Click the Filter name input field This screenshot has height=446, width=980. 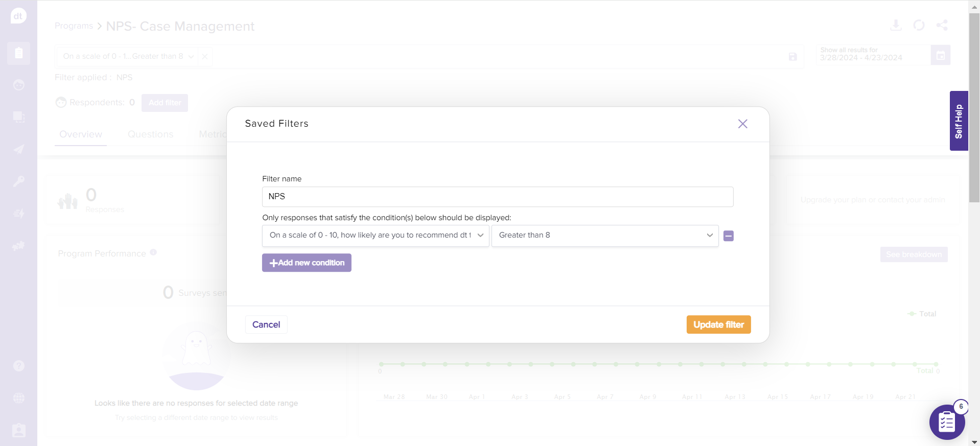click(x=497, y=197)
